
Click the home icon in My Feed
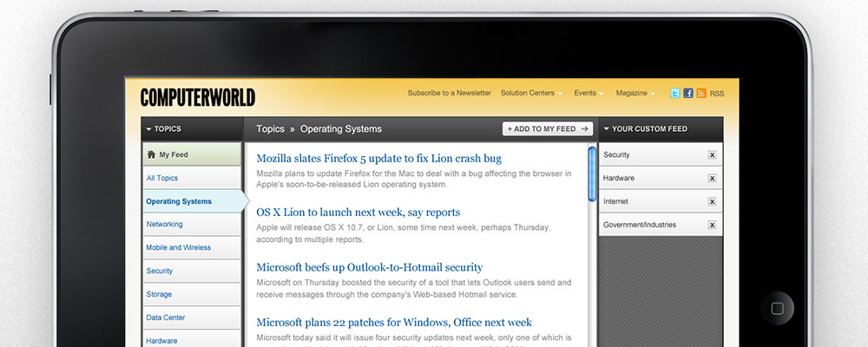coord(151,154)
